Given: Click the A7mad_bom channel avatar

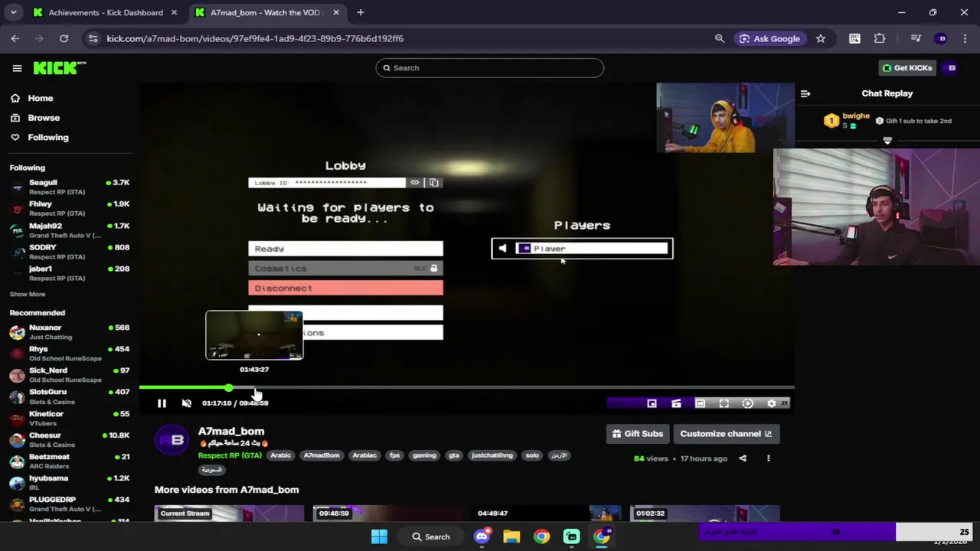Looking at the screenshot, I should coord(171,440).
